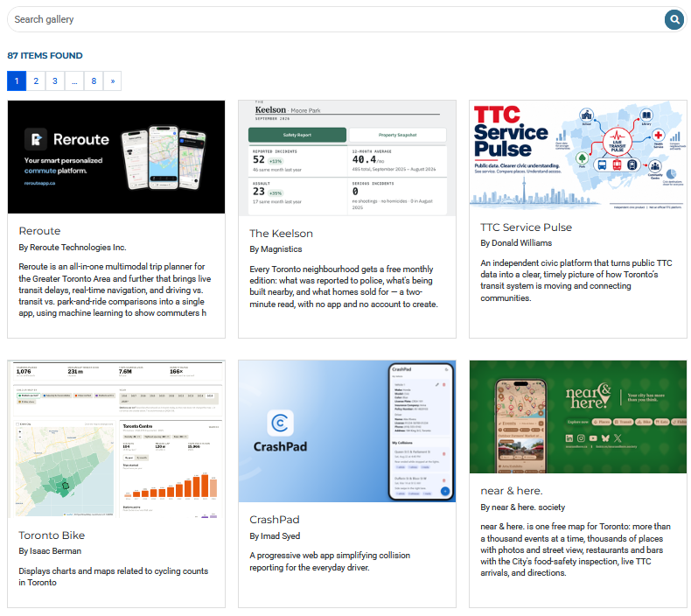Click the Reroute description paragraph
The height and width of the screenshot is (616, 691).
click(x=115, y=290)
